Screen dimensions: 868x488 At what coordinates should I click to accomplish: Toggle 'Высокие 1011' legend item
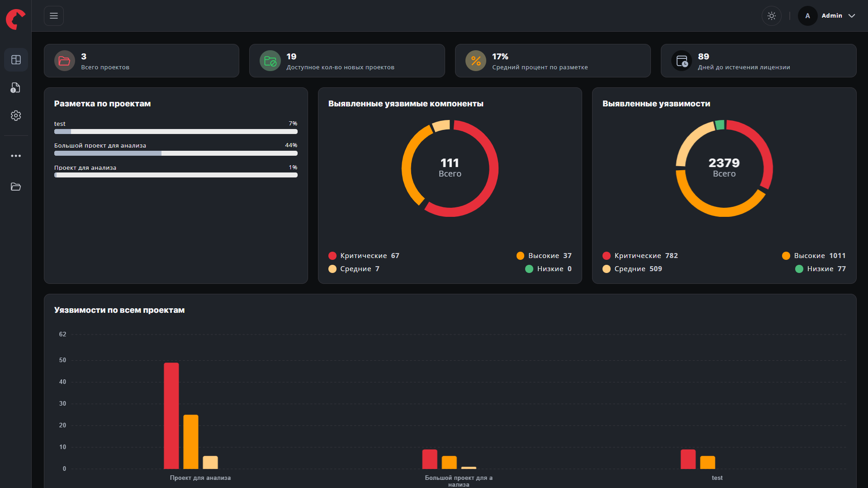click(x=814, y=256)
